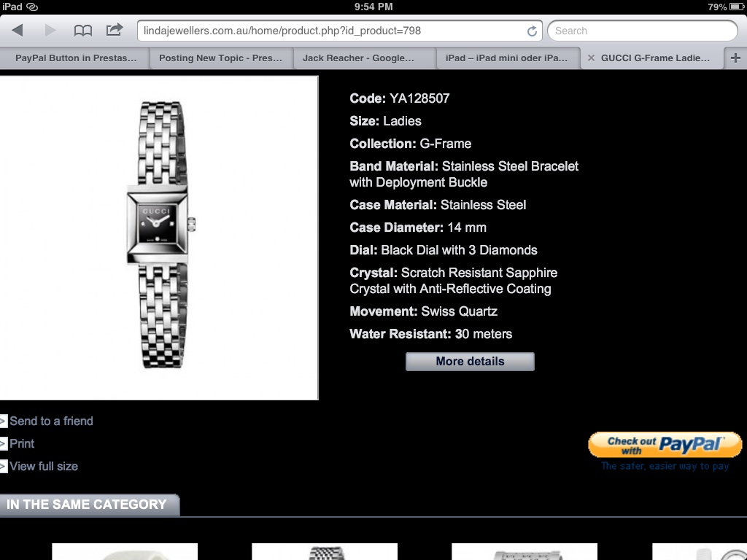Tap the share action icon
This screenshot has width=747, height=560.
(x=115, y=30)
